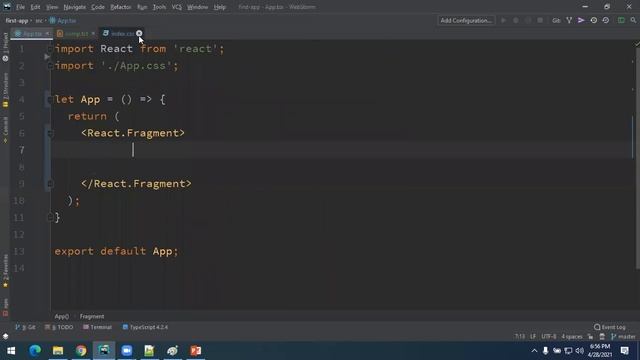Click the Search Everywhere magnifier icon
The height and width of the screenshot is (360, 640).
pos(633,20)
